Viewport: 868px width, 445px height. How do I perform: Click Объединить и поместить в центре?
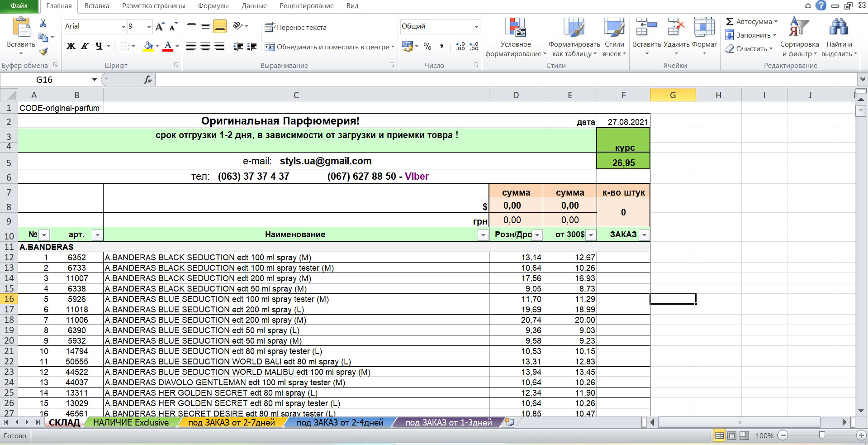pyautogui.click(x=329, y=47)
